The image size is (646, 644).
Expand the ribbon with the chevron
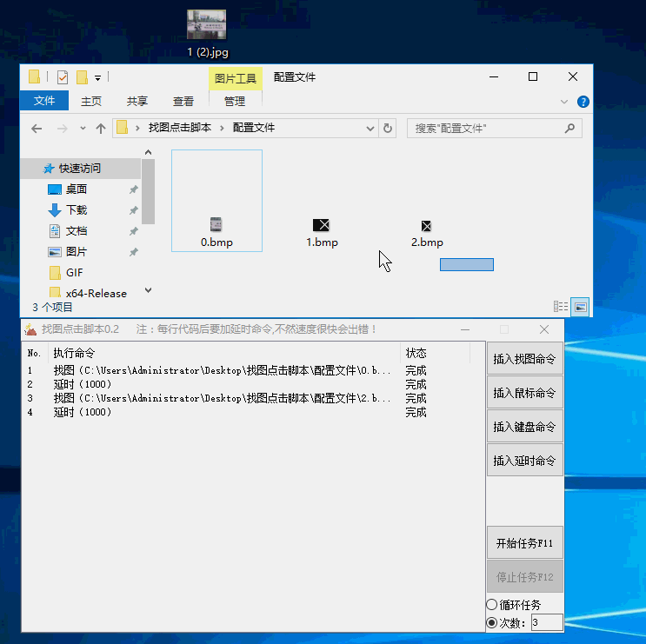click(x=564, y=102)
